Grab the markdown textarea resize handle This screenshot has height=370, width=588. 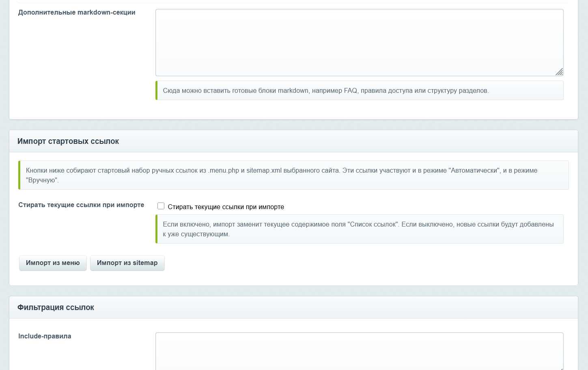point(559,72)
